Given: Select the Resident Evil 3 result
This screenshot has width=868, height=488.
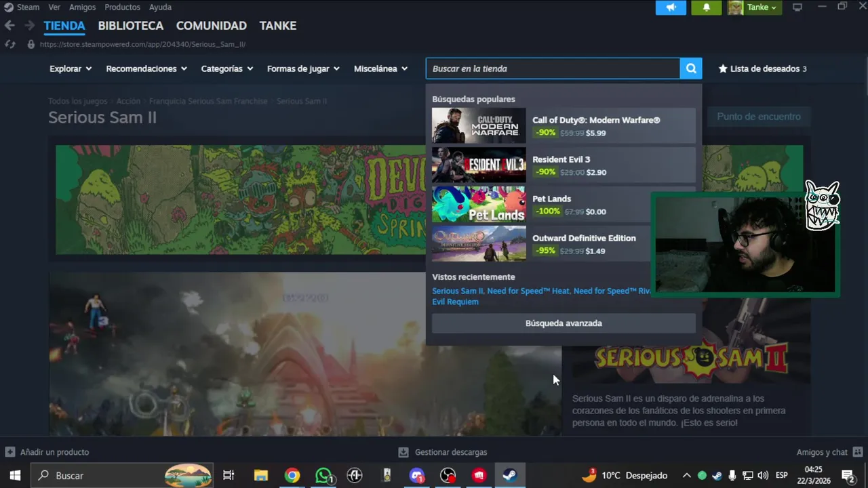Looking at the screenshot, I should coord(564,165).
